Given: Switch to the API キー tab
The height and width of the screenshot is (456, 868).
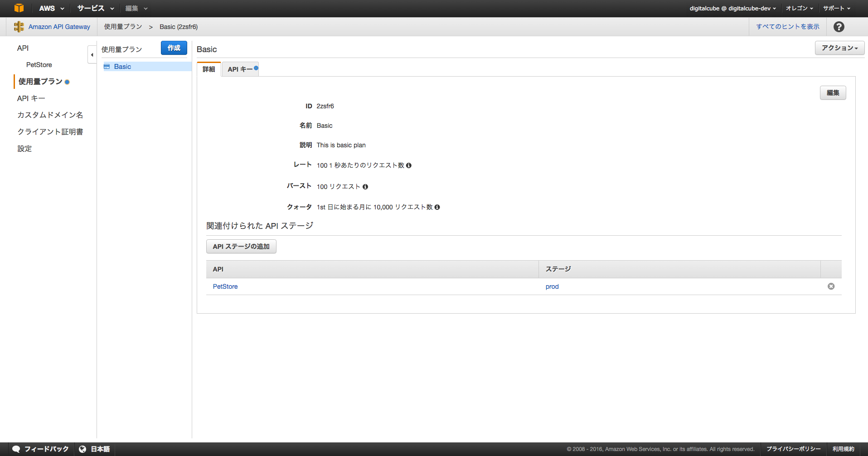Looking at the screenshot, I should coord(240,69).
